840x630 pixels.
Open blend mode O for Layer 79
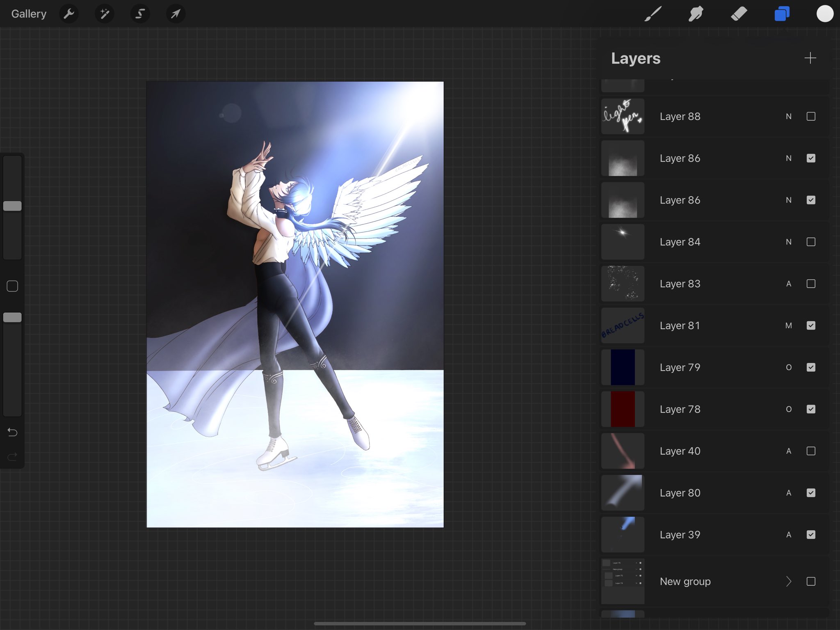(788, 367)
